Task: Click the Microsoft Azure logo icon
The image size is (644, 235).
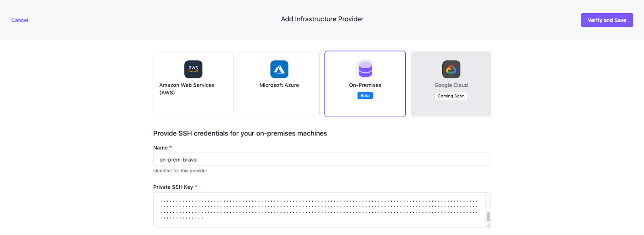Action: tap(279, 69)
